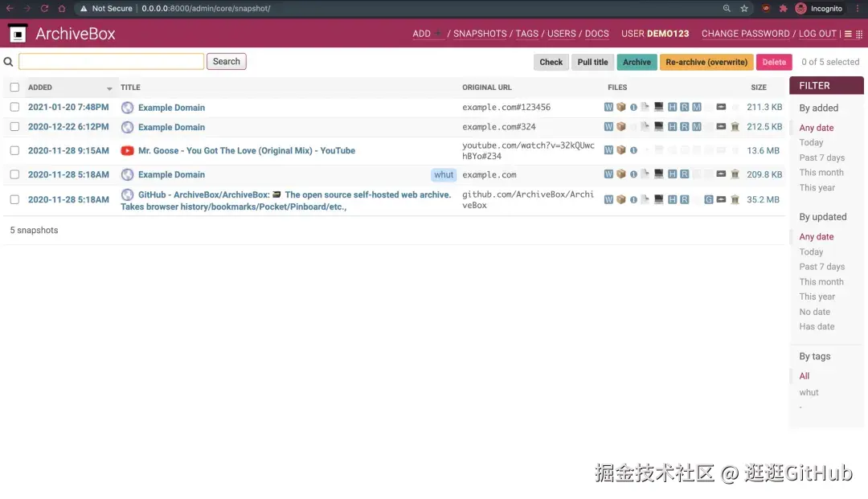
Task: Click the Pull title button
Action: point(592,62)
